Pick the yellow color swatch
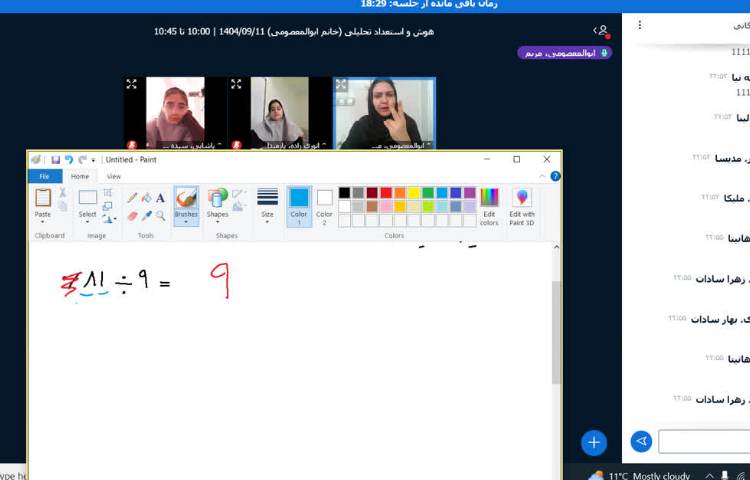750x480 pixels. 414,193
